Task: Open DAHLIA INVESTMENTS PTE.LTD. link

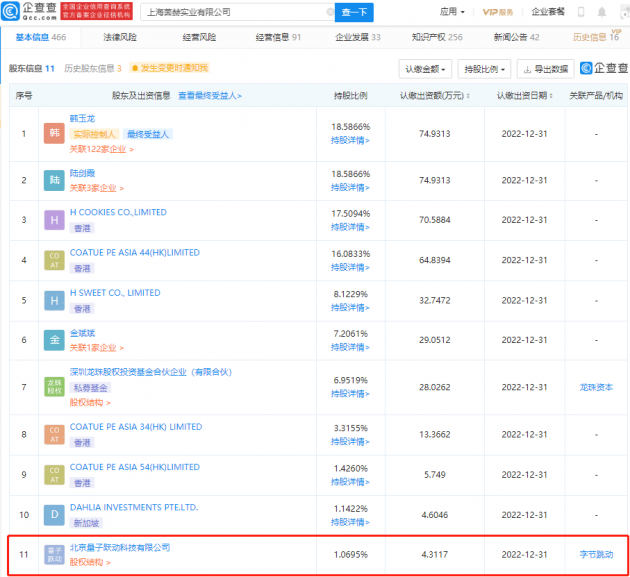Action: [134, 507]
